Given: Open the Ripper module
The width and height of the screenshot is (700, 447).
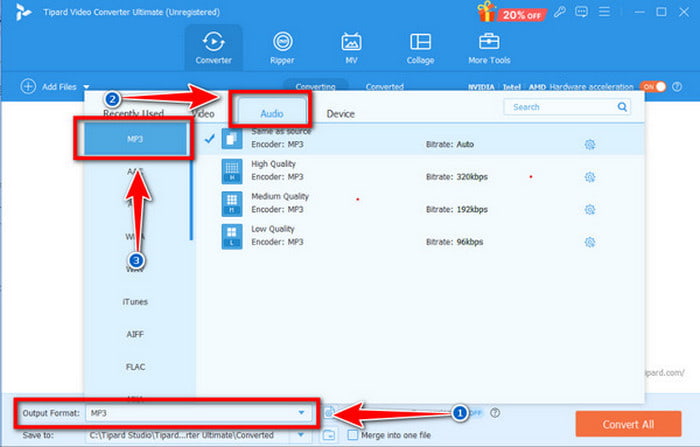Looking at the screenshot, I should [282, 48].
